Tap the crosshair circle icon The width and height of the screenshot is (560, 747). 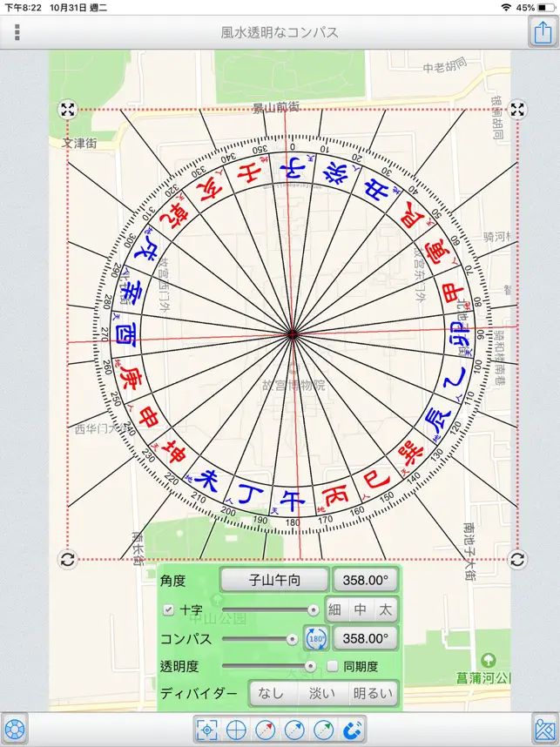(236, 730)
